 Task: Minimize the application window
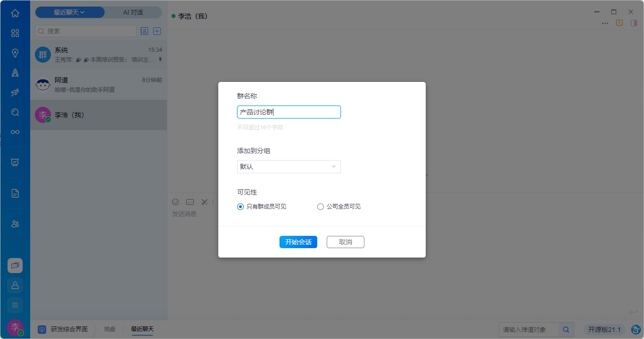click(x=597, y=12)
